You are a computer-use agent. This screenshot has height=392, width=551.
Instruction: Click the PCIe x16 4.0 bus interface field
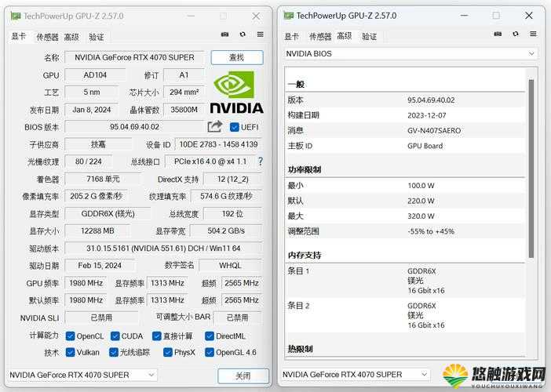(x=210, y=162)
